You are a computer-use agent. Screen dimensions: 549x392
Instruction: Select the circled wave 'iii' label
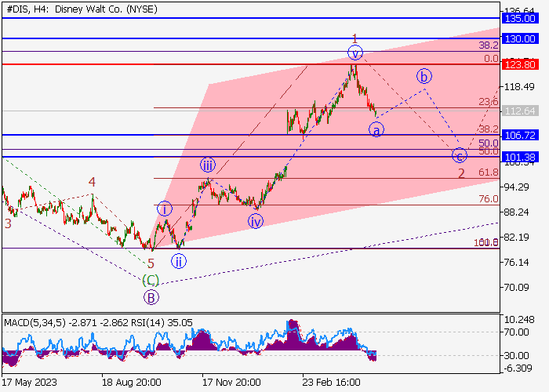coord(208,165)
